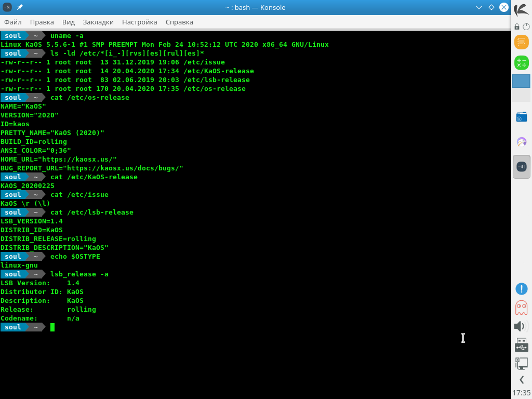Click the HOME_URL kaosx.us line
532x399 pixels.
(59, 159)
